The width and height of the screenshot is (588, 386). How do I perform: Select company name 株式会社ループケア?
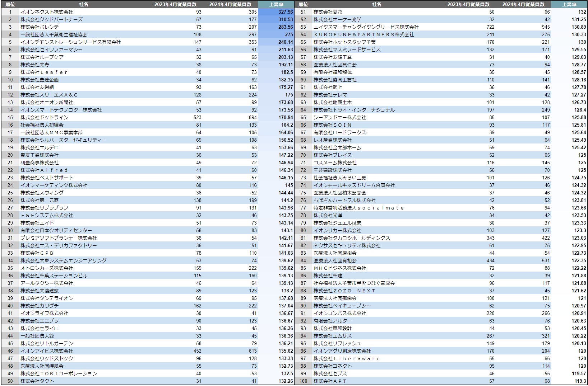point(42,57)
